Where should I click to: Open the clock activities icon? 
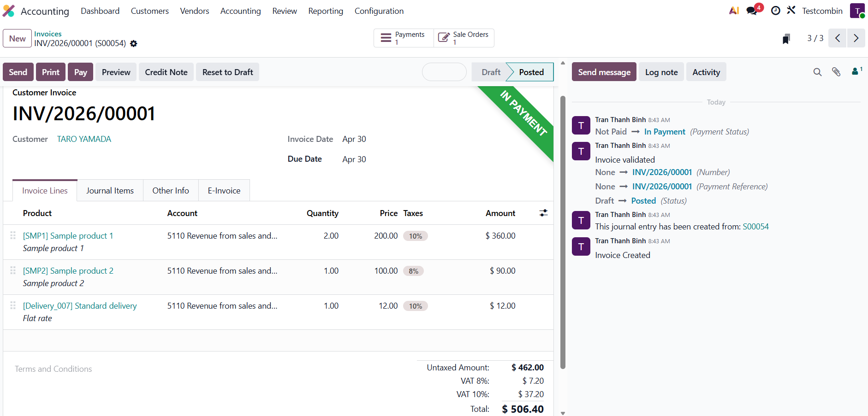coord(775,11)
